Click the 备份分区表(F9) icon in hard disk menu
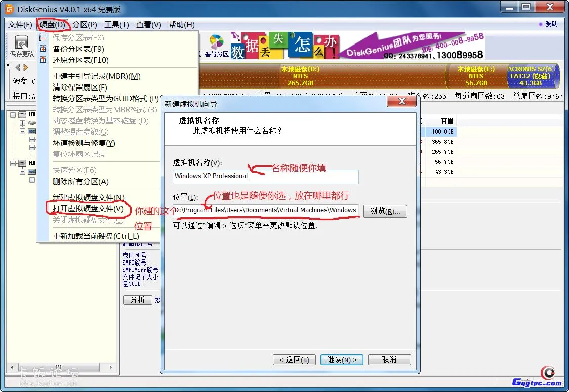Image resolution: width=569 pixels, height=392 pixels. (x=43, y=49)
